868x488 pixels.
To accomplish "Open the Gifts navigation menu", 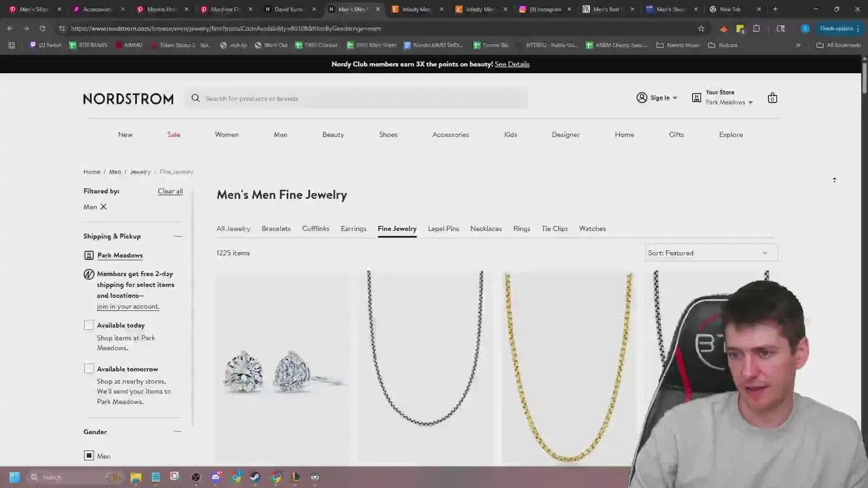I will pos(676,134).
